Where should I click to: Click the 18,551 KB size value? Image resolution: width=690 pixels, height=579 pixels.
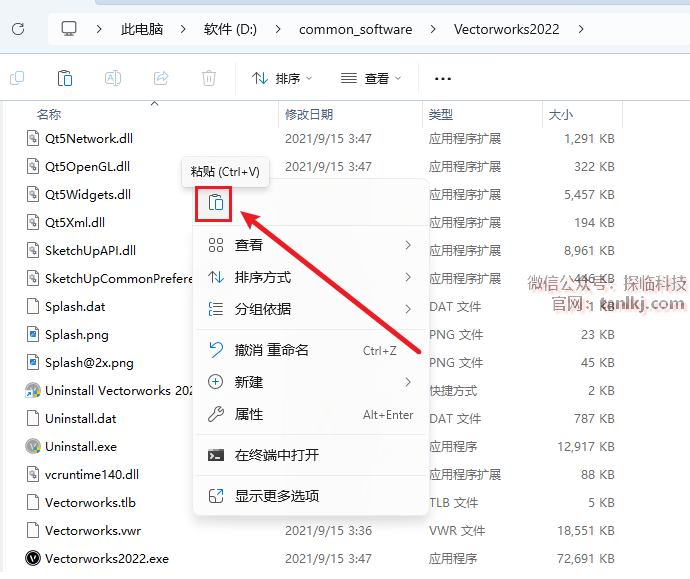tap(586, 531)
